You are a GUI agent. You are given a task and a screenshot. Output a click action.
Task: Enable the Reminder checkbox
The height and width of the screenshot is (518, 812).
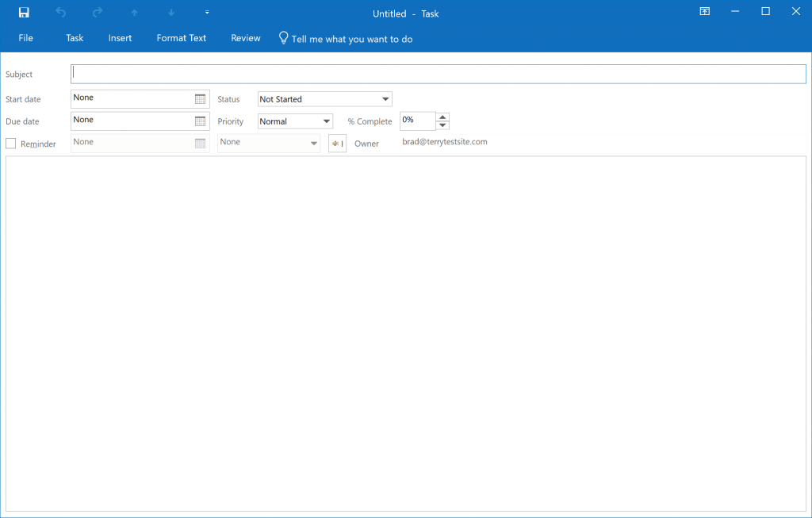click(10, 143)
